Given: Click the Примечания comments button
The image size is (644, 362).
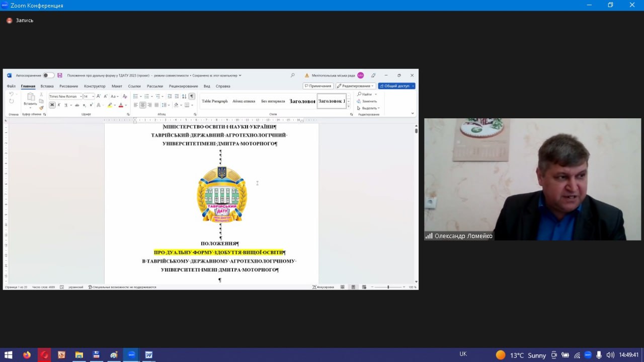Looking at the screenshot, I should tap(318, 86).
